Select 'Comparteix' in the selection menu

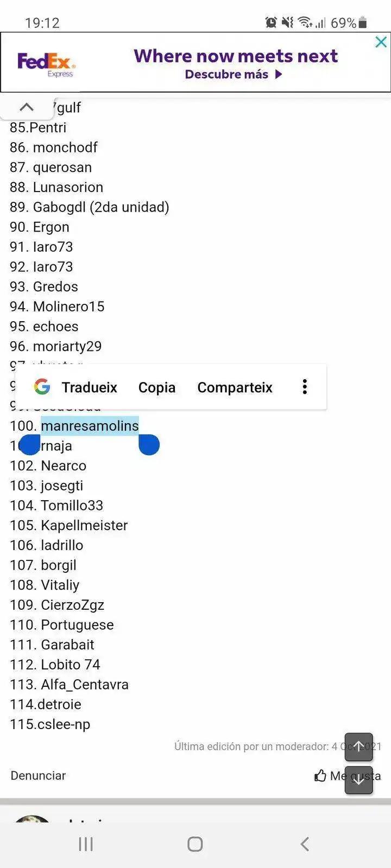[x=235, y=387]
